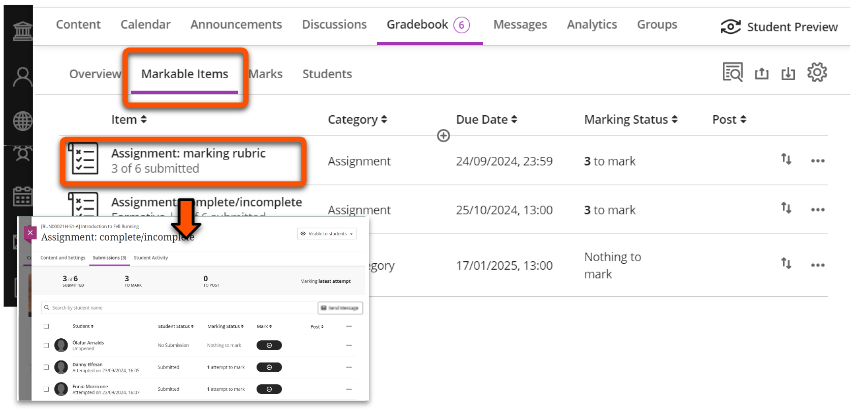Image resolution: width=854 pixels, height=415 pixels.
Task: Click the reorder arrows for marking rubric row
Action: tap(786, 160)
